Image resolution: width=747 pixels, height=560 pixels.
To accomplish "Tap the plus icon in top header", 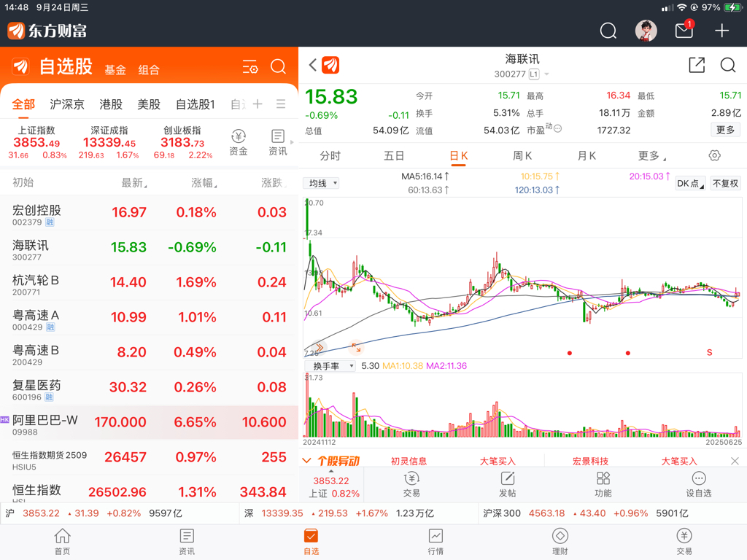I will 721,31.
